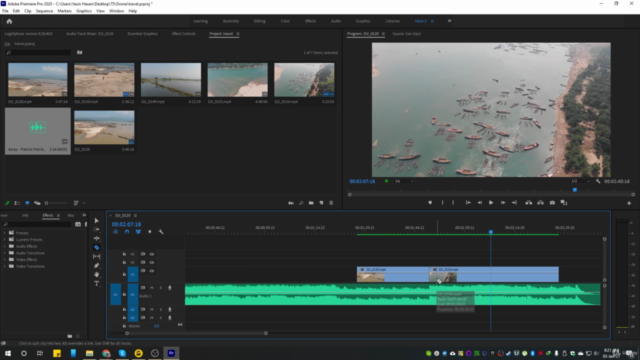Viewport: 640px width, 360px height.
Task: Toggle project writable pencil icon
Action: coord(7,203)
